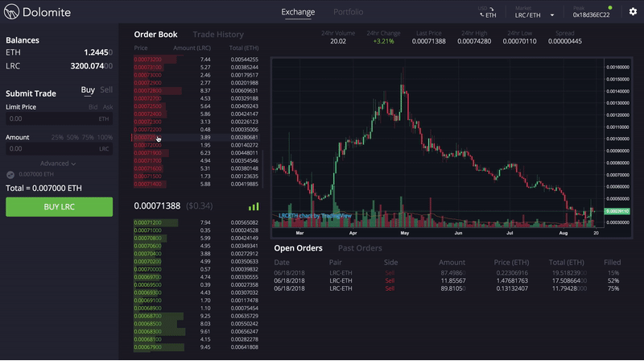Image resolution: width=644 pixels, height=361 pixels.
Task: Click the open order filled 75%
Action: (x=448, y=288)
